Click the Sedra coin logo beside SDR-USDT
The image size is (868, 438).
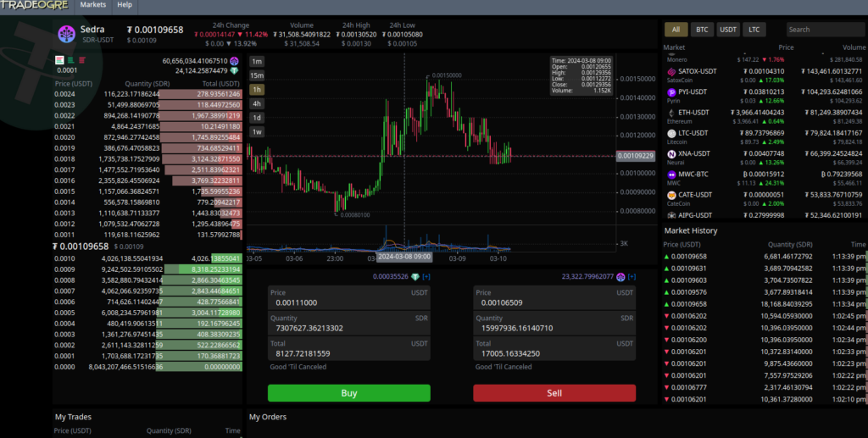pyautogui.click(x=66, y=34)
